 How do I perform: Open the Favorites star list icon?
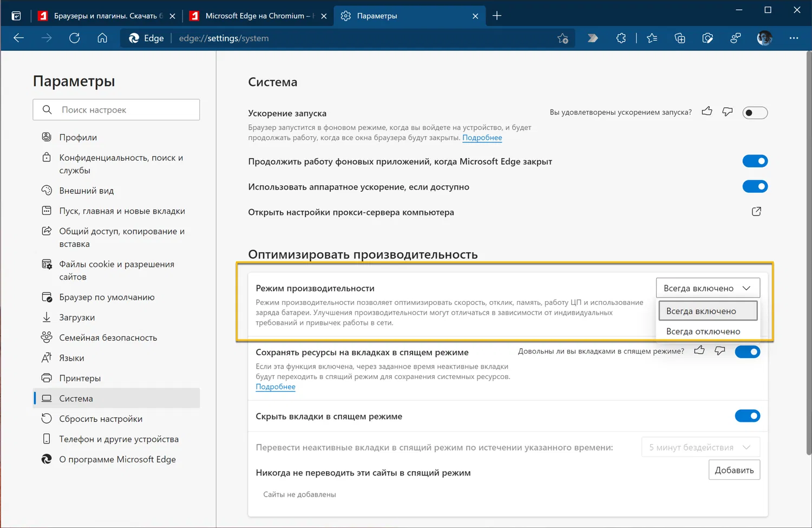point(652,38)
